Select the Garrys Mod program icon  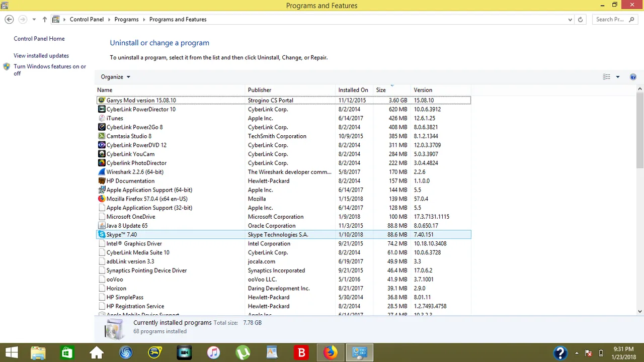pyautogui.click(x=102, y=100)
